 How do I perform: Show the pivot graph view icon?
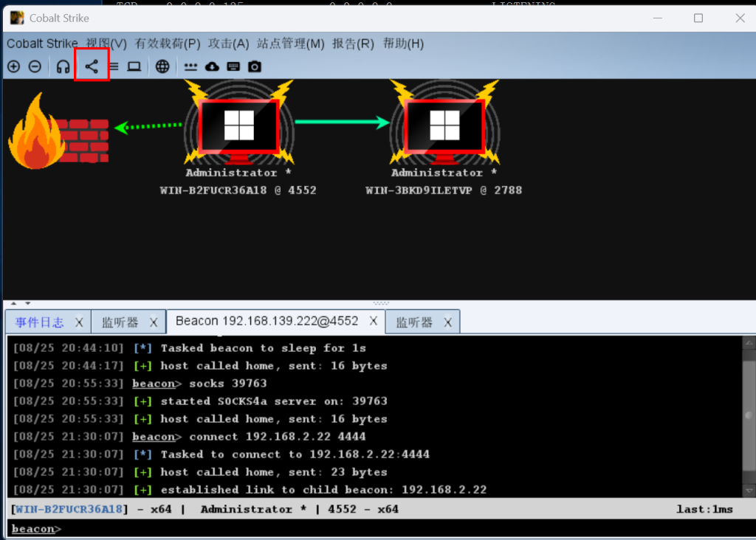pos(92,66)
